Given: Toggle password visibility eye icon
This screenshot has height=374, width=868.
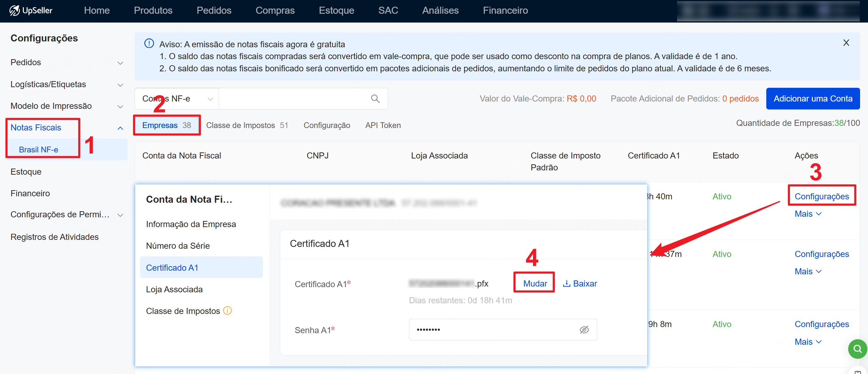Looking at the screenshot, I should (x=584, y=329).
